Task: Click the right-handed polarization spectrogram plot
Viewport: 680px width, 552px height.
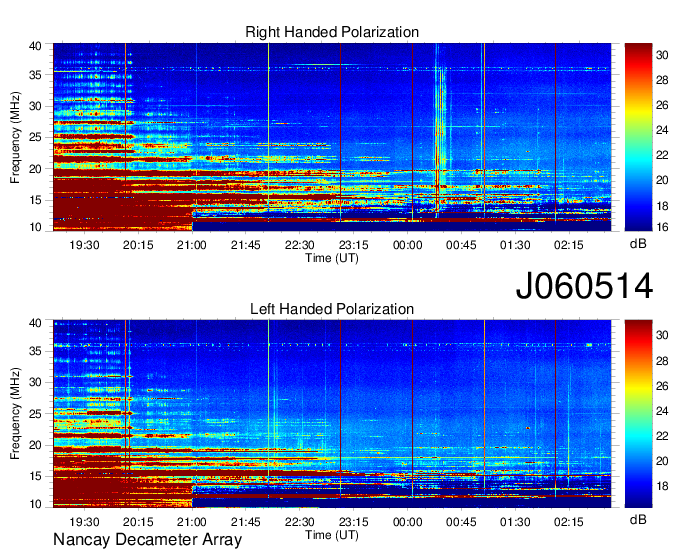Action: [332, 137]
